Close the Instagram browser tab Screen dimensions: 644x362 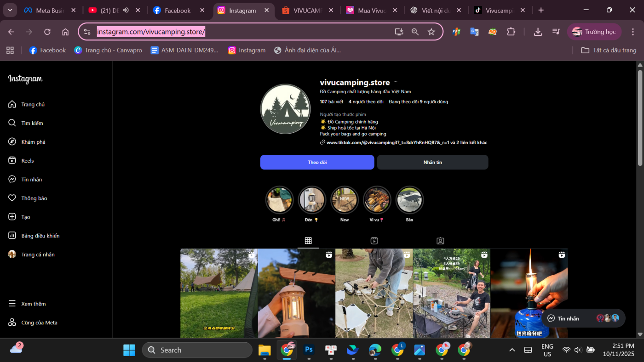(267, 10)
